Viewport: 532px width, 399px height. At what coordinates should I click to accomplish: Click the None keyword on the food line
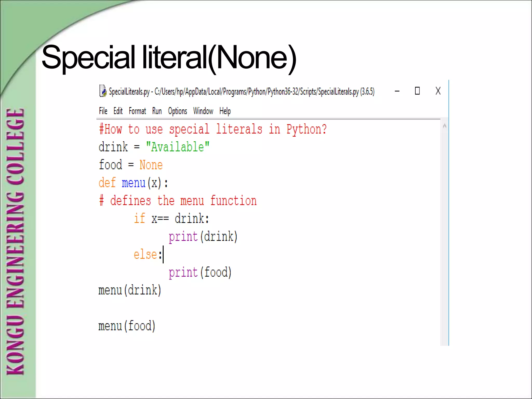point(151,165)
